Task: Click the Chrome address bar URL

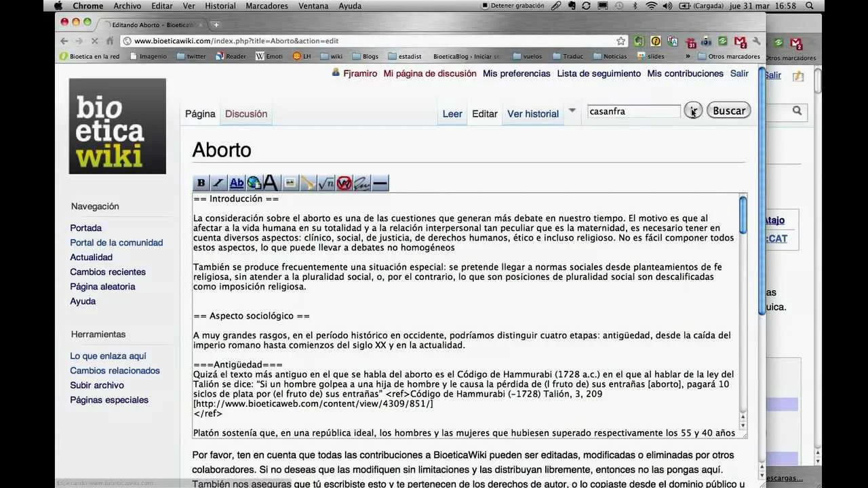Action: tap(236, 41)
